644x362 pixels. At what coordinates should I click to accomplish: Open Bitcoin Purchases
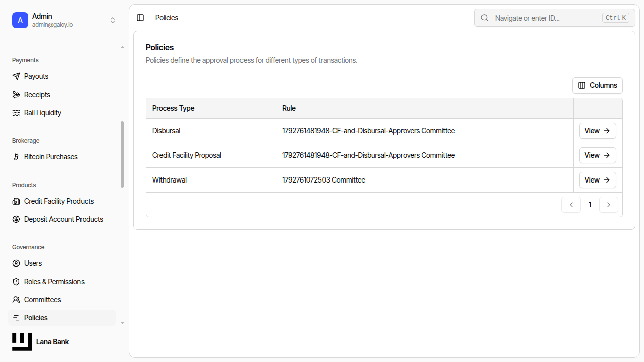62,157
